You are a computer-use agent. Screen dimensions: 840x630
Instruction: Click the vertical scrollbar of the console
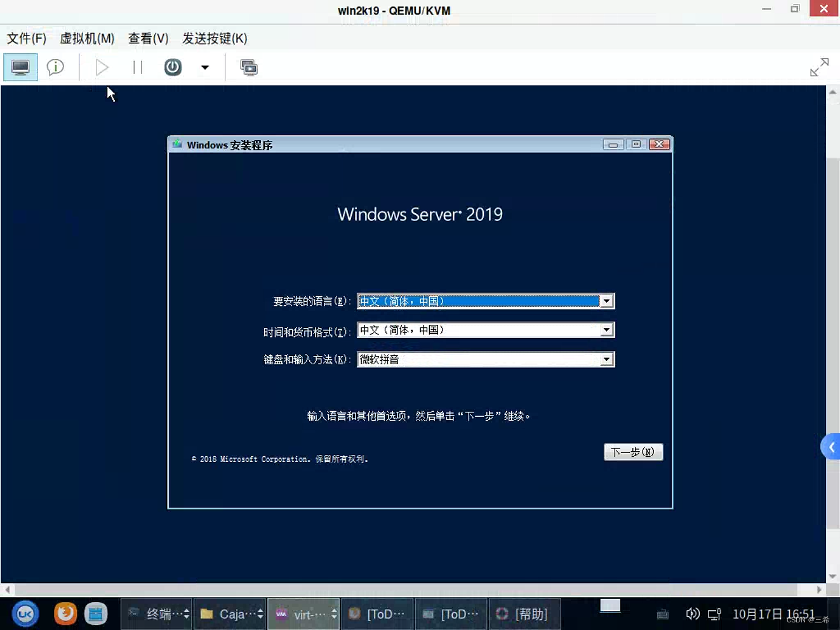[x=832, y=343]
